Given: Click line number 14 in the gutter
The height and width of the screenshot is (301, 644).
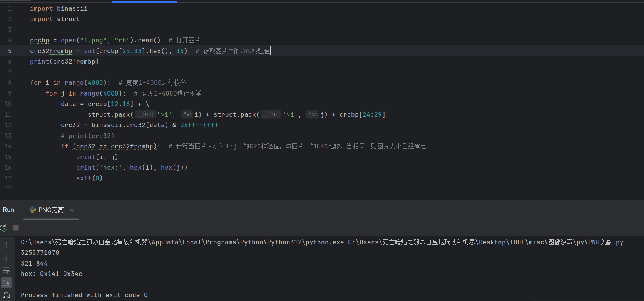Looking at the screenshot, I should (8, 146).
